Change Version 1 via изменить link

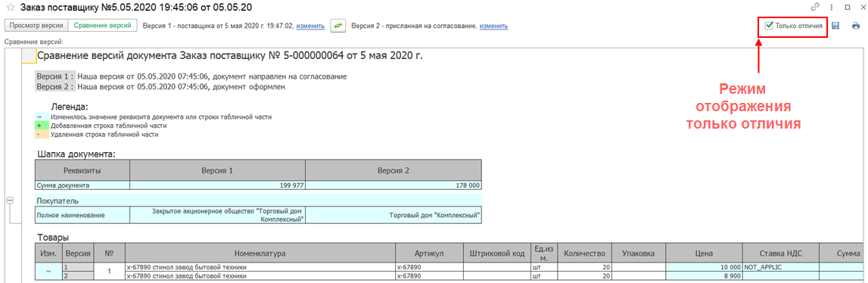pos(310,26)
